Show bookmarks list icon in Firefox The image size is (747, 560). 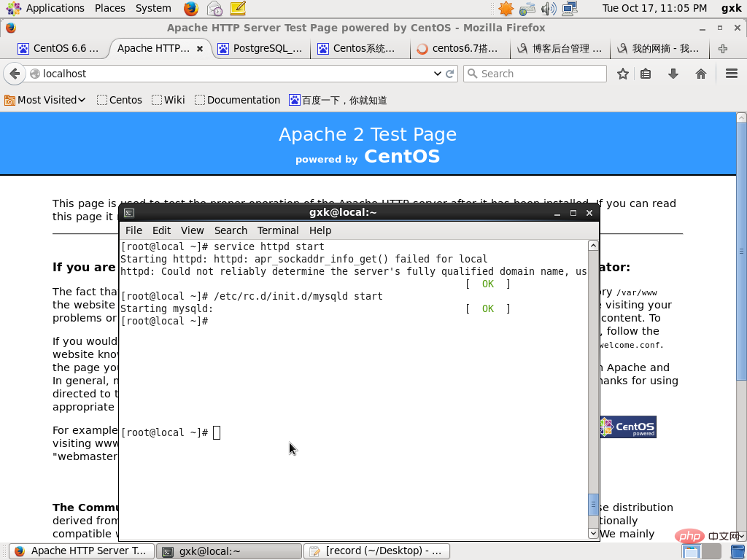tap(646, 74)
